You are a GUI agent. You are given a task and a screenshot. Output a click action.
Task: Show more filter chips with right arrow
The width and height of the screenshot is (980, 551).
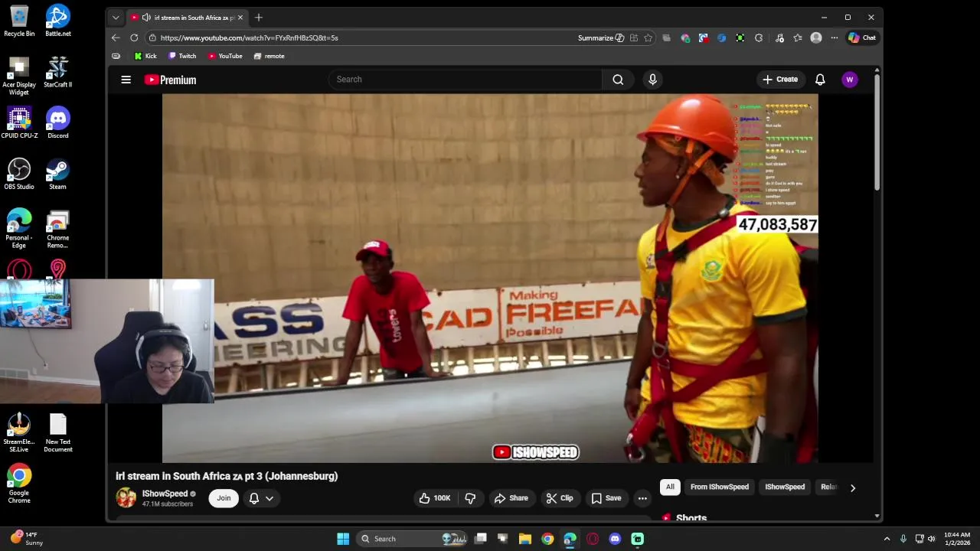point(853,487)
